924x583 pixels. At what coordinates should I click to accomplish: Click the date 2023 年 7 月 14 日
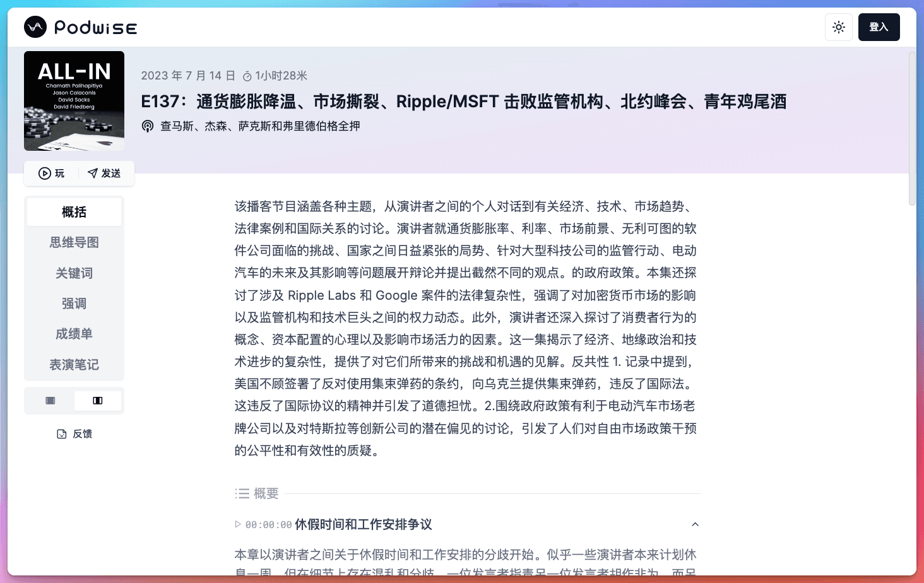pos(188,76)
